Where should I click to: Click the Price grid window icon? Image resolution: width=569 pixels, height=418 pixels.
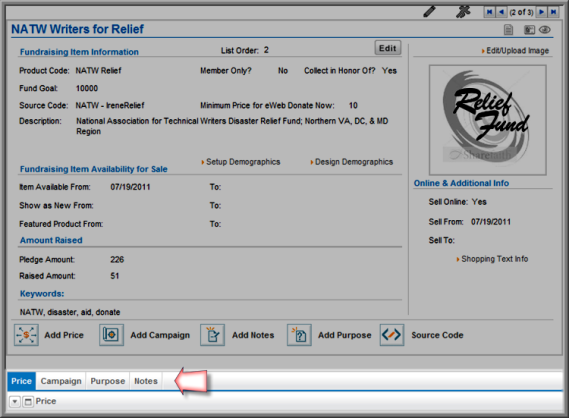coord(28,402)
